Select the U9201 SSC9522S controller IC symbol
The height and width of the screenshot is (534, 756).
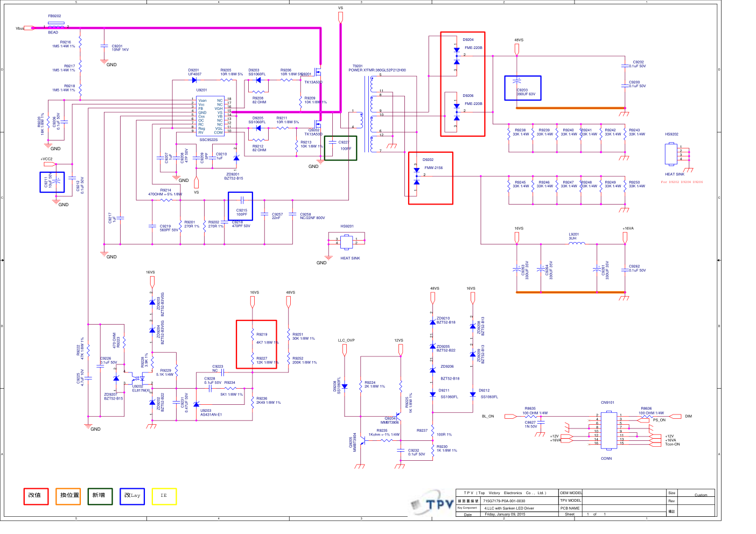[210, 116]
